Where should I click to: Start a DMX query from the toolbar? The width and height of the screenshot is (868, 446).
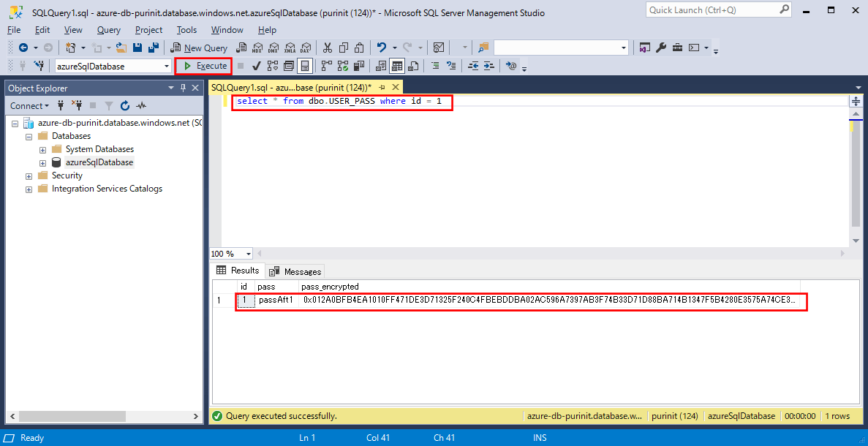pos(273,48)
